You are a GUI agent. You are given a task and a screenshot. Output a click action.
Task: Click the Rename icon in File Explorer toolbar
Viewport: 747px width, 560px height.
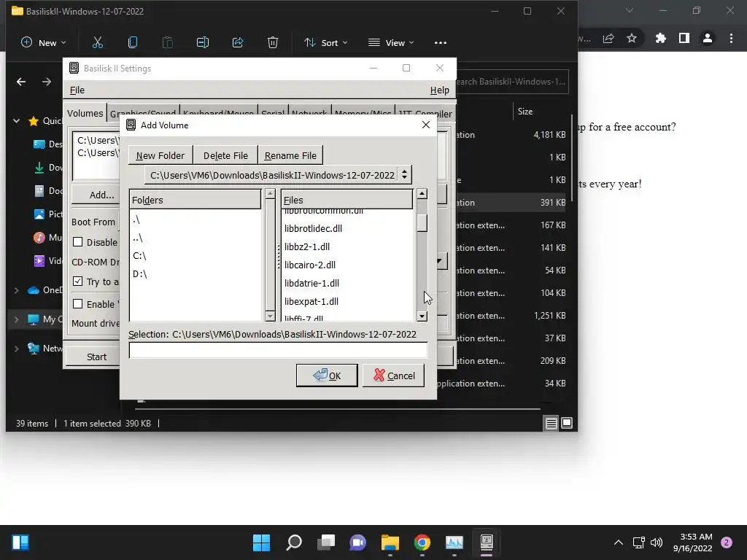click(203, 42)
